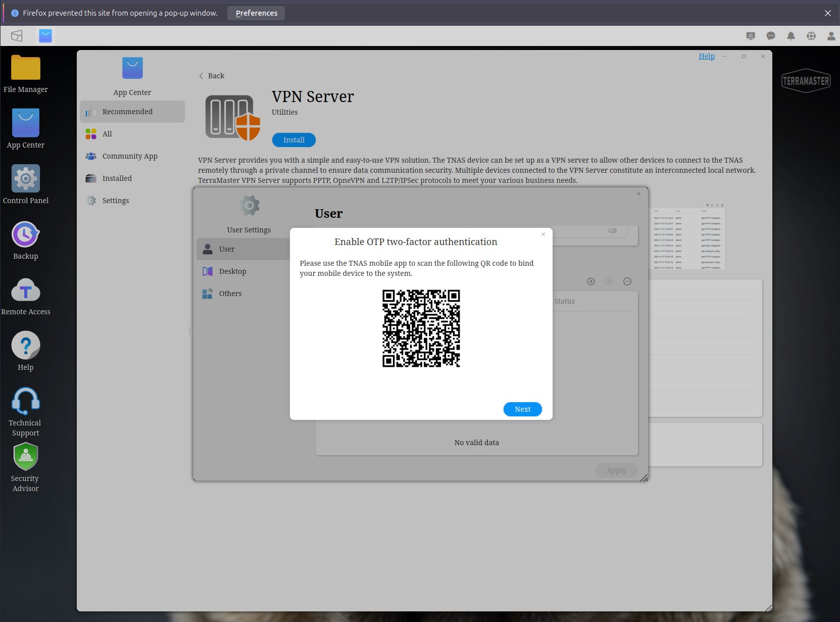Image resolution: width=840 pixels, height=622 pixels.
Task: Open user account icon in top bar
Action: point(831,36)
